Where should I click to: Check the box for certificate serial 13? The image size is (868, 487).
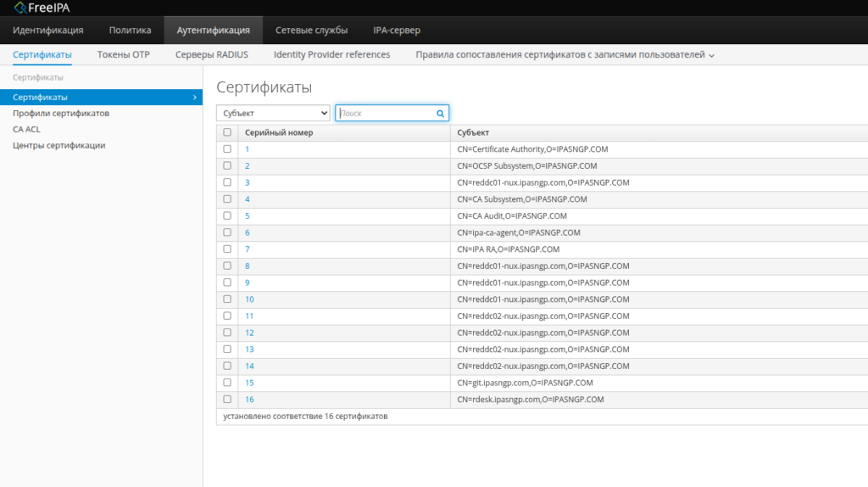[227, 349]
